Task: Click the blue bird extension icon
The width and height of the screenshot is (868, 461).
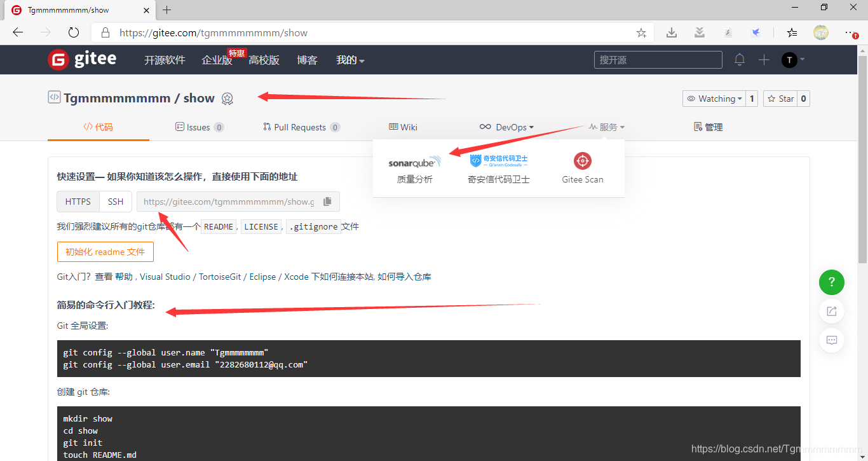Action: pyautogui.click(x=756, y=32)
